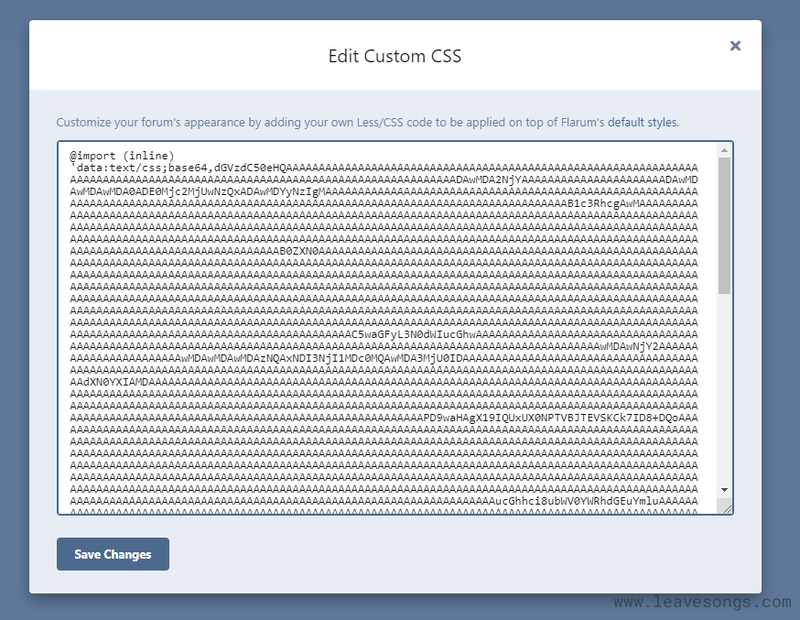Place cursor on the @import (inline) line
This screenshot has width=800, height=620.
click(122, 156)
